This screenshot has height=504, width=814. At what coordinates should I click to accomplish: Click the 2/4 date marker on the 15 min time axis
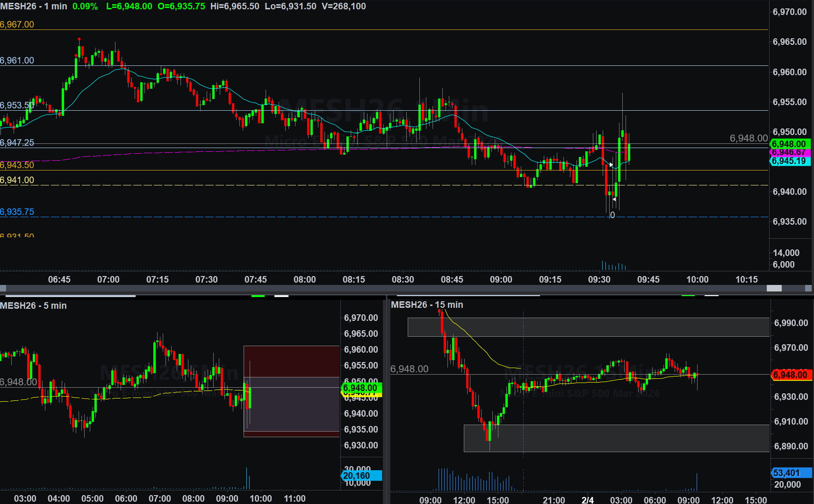pos(588,500)
